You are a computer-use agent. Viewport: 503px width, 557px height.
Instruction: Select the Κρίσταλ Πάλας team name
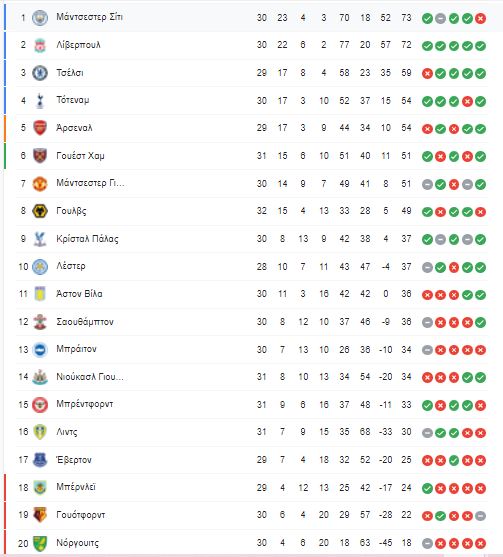87,239
